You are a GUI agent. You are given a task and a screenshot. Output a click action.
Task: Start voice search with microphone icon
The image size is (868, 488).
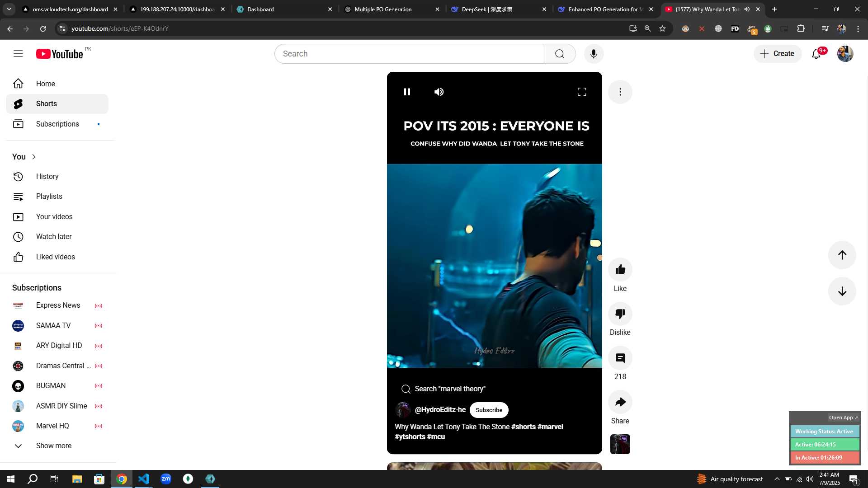tap(594, 54)
